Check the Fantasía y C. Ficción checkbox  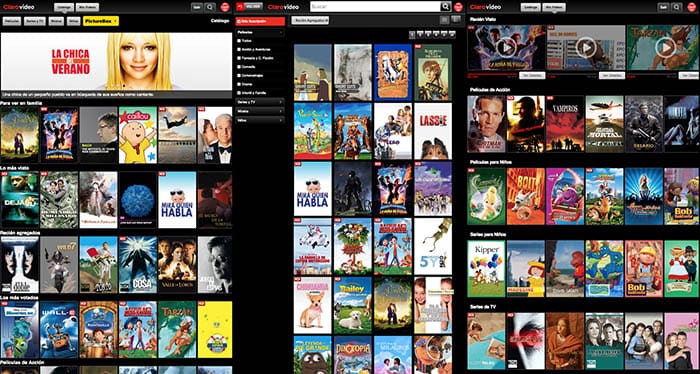click(239, 58)
